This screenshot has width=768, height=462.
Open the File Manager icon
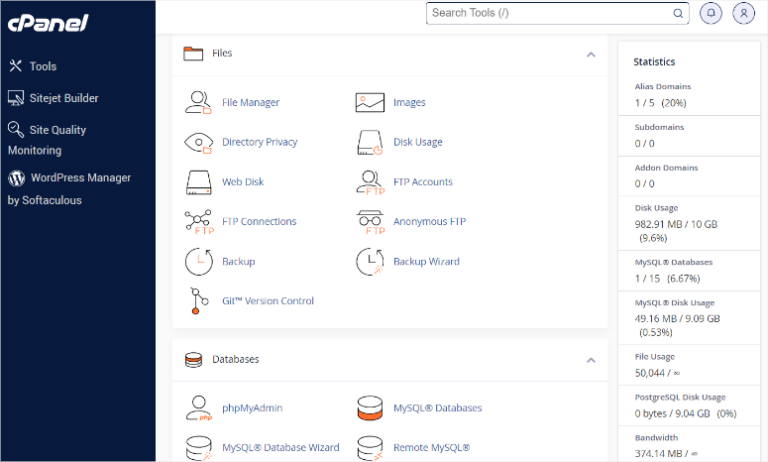tap(199, 102)
